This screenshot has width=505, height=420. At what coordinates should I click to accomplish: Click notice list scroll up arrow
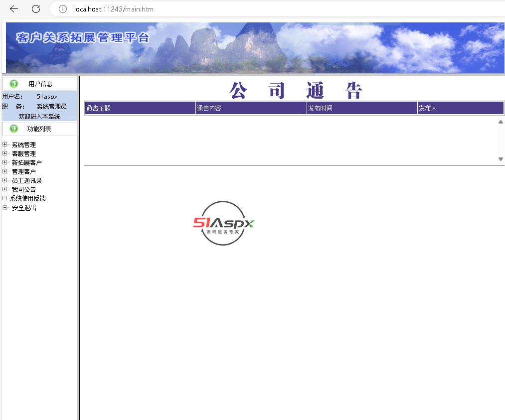pyautogui.click(x=501, y=122)
